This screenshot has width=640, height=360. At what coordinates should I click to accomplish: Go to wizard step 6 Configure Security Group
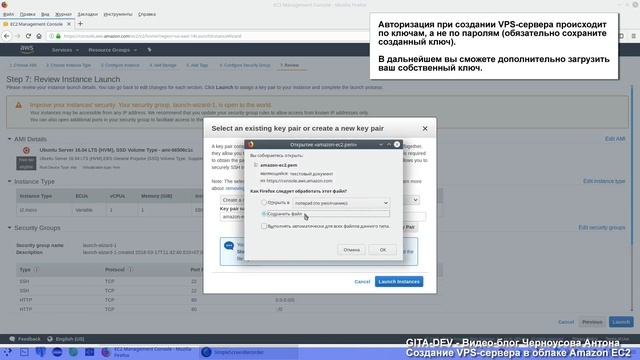(245, 65)
